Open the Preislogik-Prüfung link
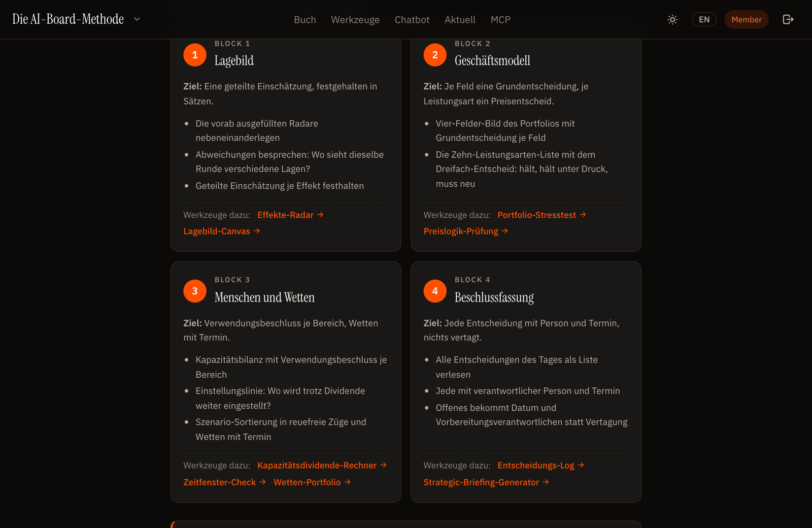 tap(466, 232)
